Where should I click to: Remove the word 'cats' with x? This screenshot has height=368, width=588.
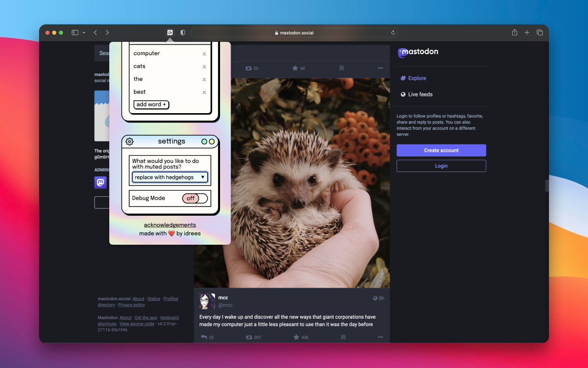point(204,67)
